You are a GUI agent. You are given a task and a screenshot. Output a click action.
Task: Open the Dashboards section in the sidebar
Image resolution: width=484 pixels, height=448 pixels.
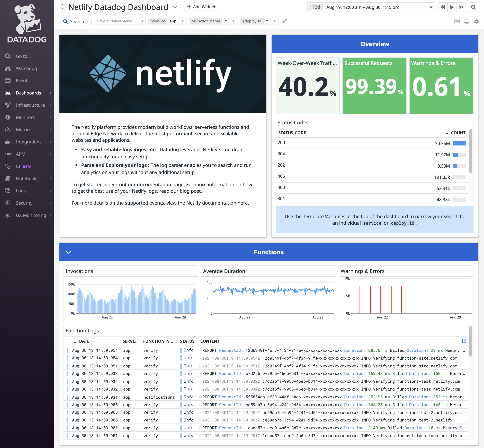click(x=28, y=93)
